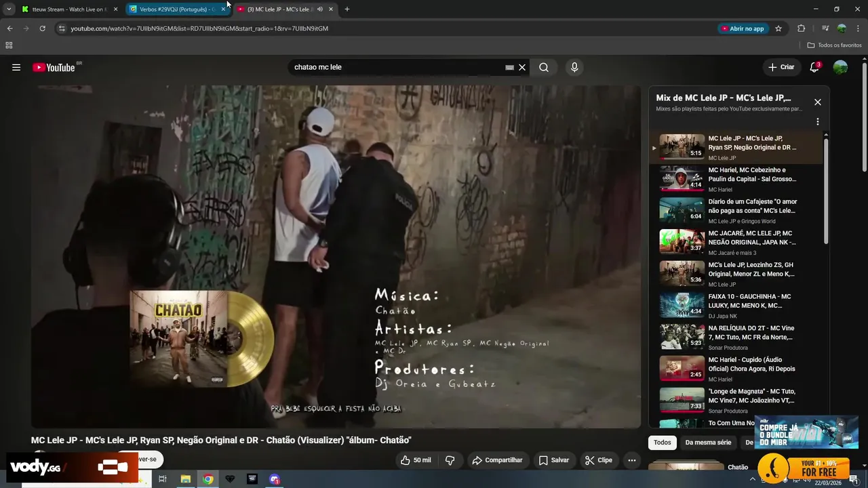Open a new browser tab

point(347,9)
